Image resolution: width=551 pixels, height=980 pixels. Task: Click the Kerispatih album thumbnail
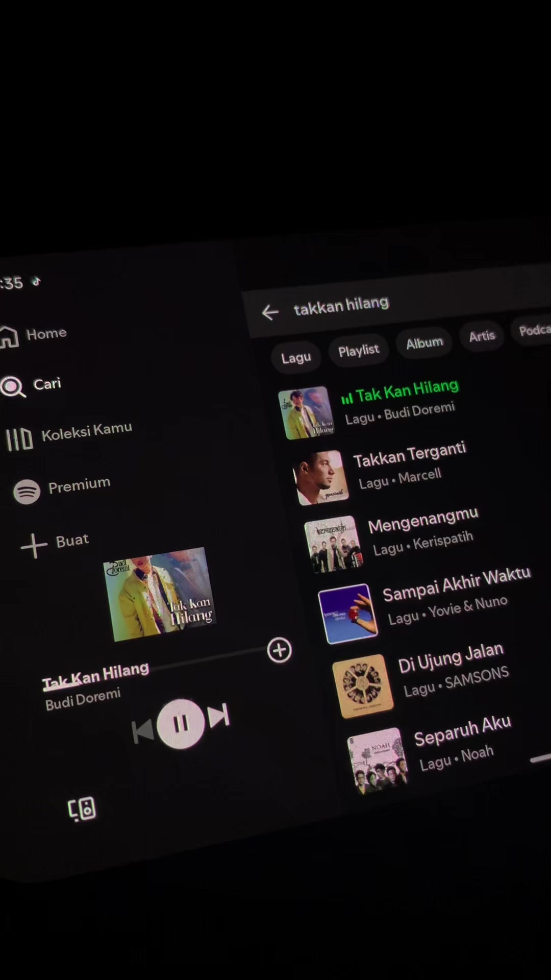[x=334, y=544]
